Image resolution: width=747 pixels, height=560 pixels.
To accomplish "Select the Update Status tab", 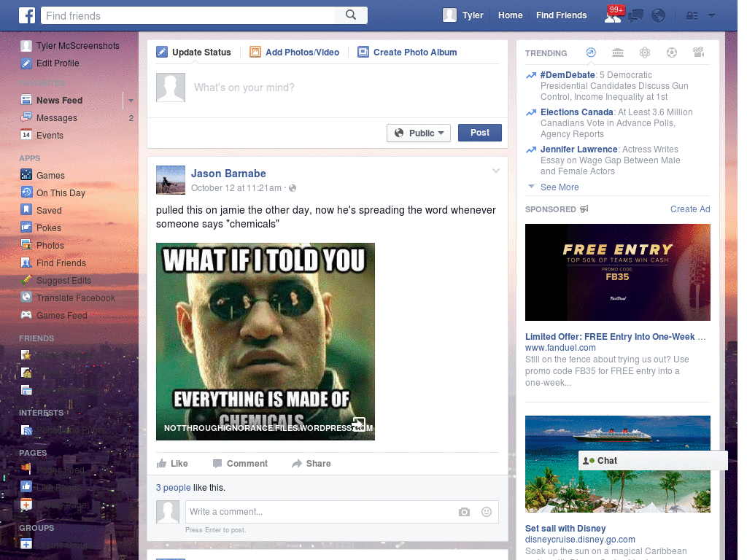I will coord(194,52).
